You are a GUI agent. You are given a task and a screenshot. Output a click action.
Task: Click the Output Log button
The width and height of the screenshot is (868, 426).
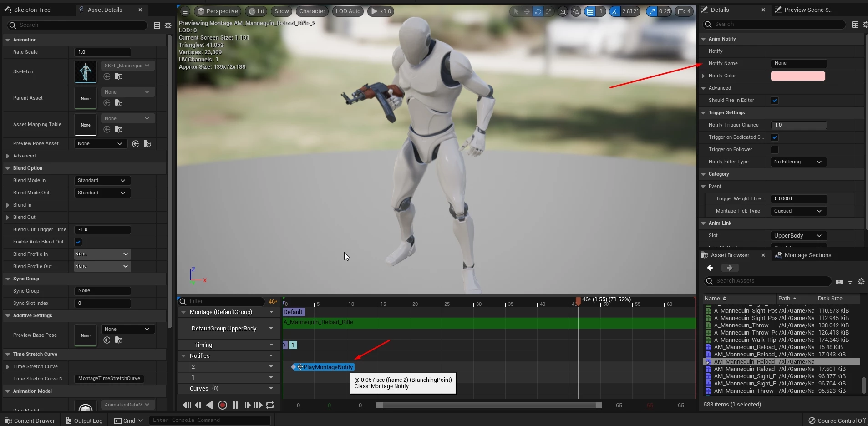tap(84, 421)
